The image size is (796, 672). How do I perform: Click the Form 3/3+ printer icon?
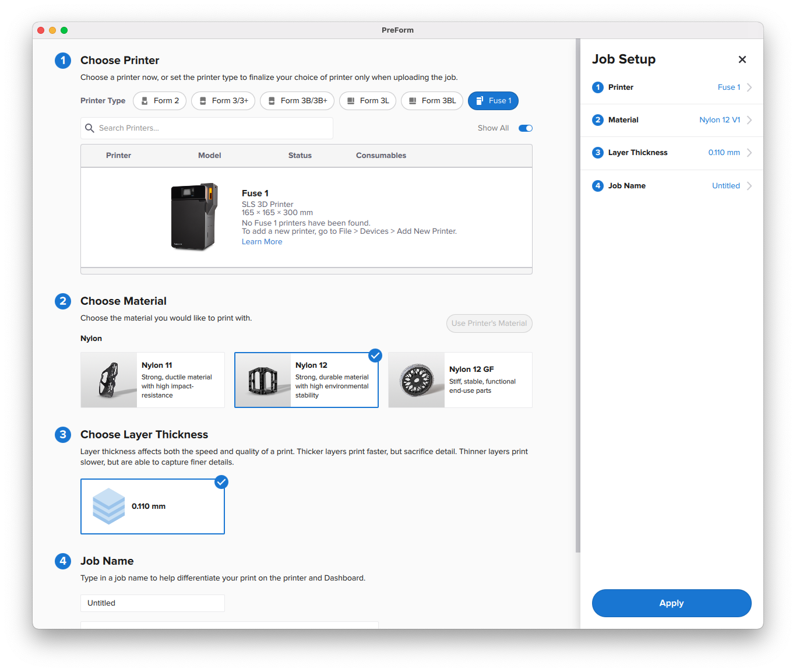[203, 101]
